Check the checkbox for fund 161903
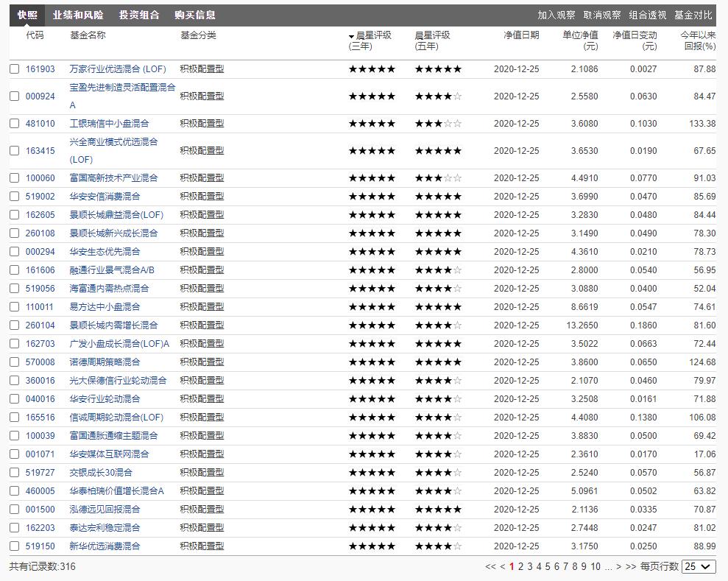 (x=15, y=68)
